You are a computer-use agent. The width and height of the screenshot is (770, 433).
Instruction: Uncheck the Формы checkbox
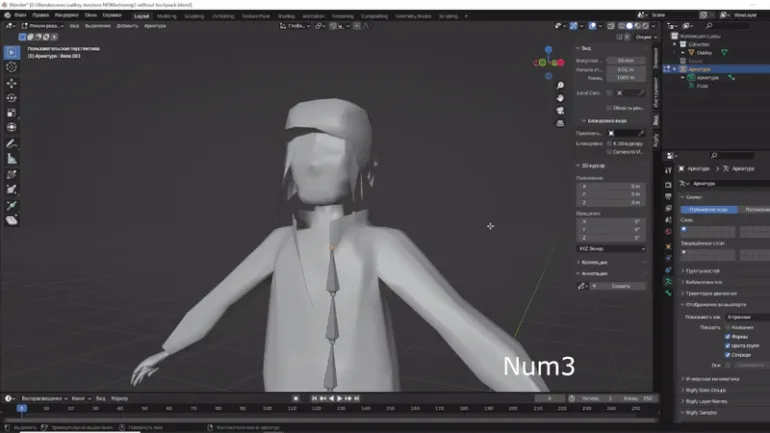click(727, 336)
